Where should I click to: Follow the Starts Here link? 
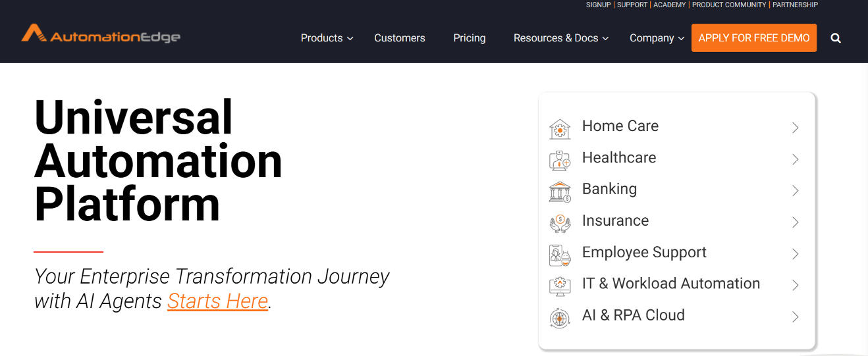click(217, 301)
